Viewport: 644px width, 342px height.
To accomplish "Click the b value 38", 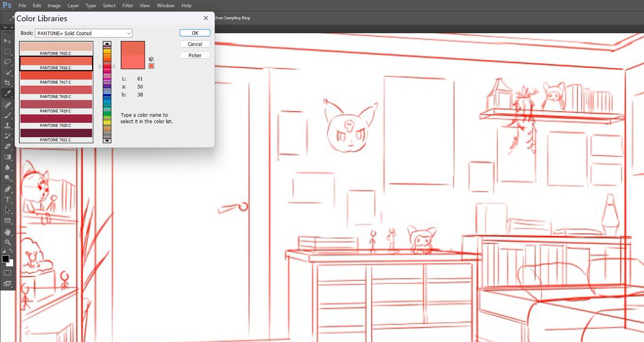I will (x=140, y=95).
